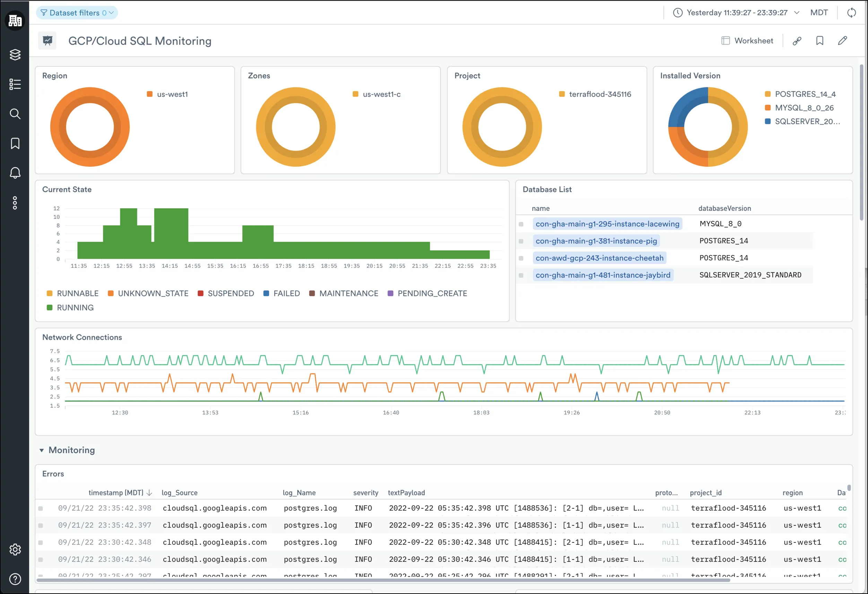Viewport: 868px width, 594px height.
Task: Click SQLSERVER legend swatch in Installed Version
Action: click(767, 121)
